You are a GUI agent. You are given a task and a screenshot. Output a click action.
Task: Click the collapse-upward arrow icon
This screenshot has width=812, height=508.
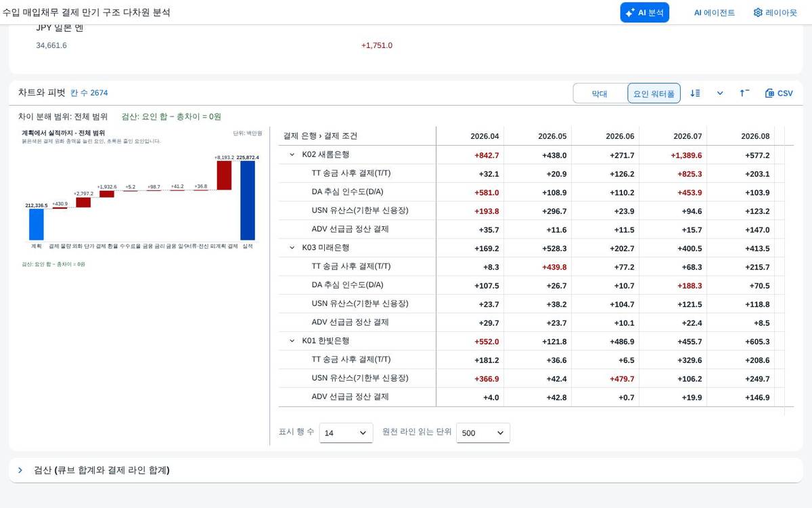tap(744, 93)
